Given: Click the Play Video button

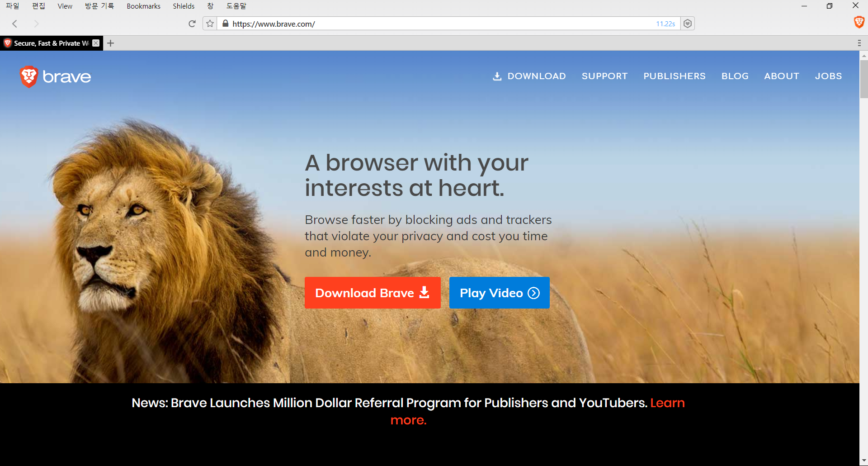Looking at the screenshot, I should point(500,293).
